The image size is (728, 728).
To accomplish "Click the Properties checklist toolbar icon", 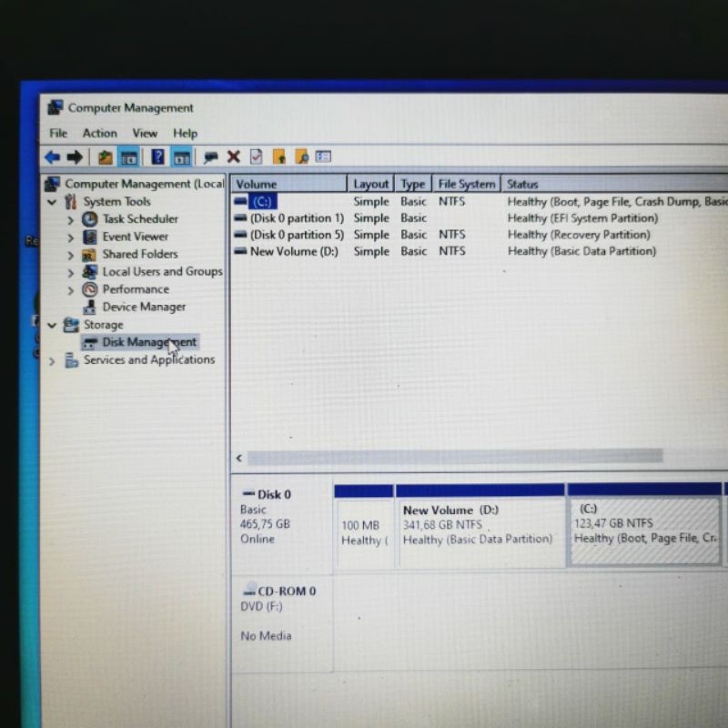I will point(256,157).
